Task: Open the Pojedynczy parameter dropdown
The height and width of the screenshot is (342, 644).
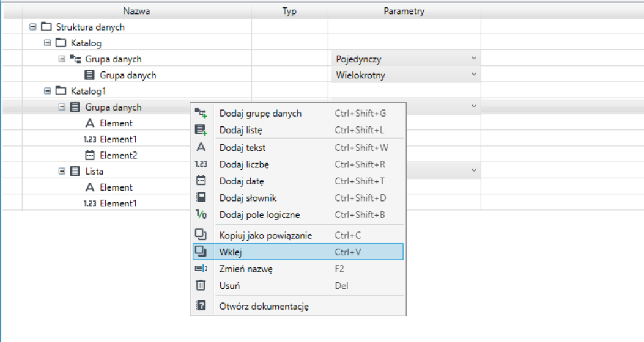Action: (405, 59)
